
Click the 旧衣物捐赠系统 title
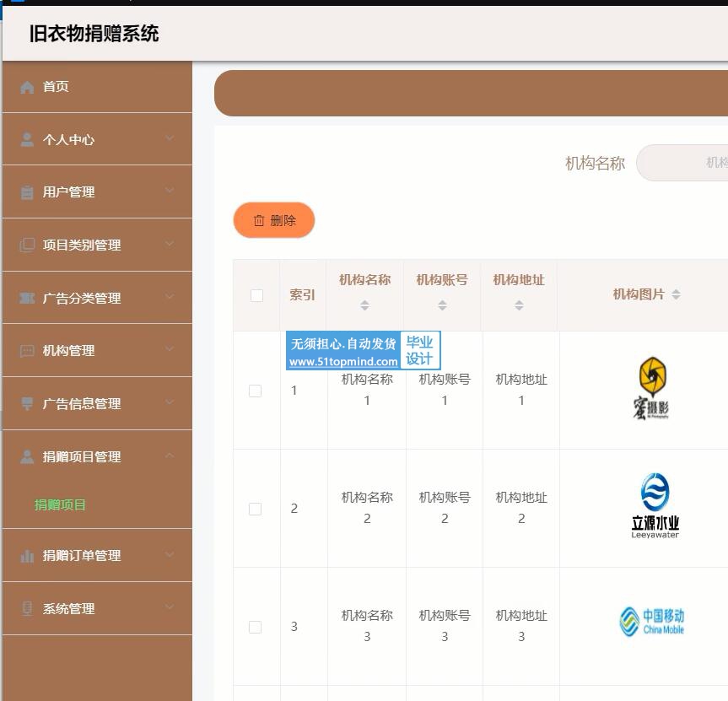(x=94, y=34)
